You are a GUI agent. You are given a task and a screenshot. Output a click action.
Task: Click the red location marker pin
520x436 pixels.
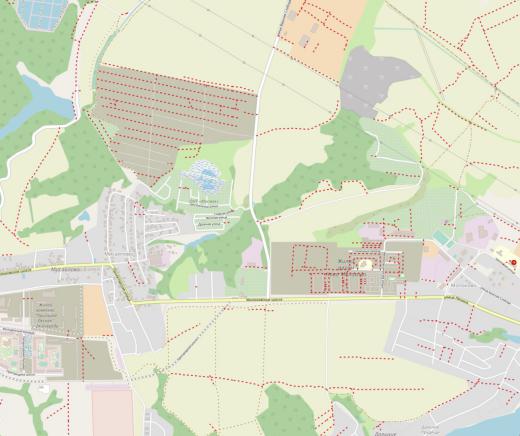tap(514, 262)
